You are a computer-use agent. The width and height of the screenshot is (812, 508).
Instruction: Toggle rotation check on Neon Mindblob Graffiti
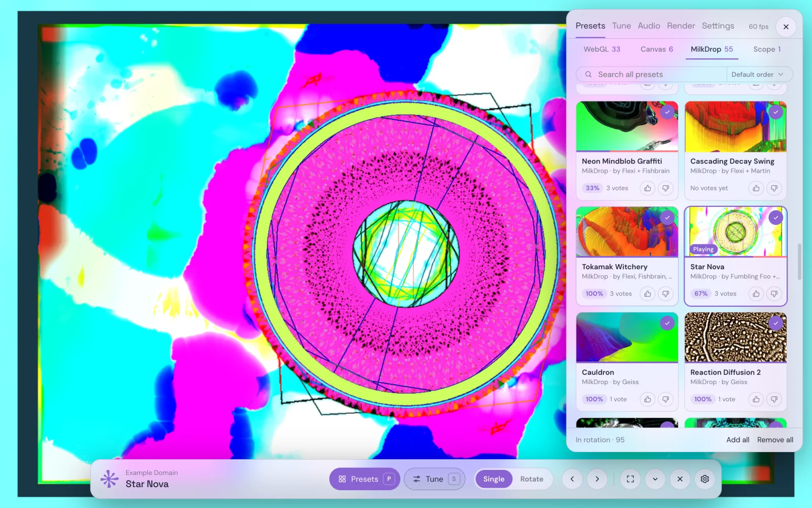667,112
